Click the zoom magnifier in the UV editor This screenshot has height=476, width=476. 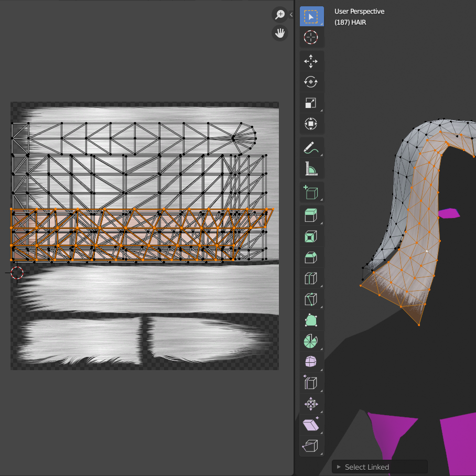tap(280, 15)
